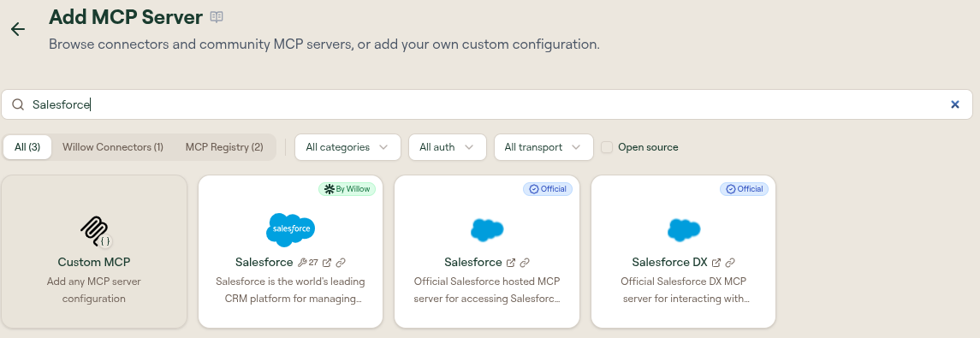Enable the Open source checkbox
The image size is (980, 338).
pos(606,147)
